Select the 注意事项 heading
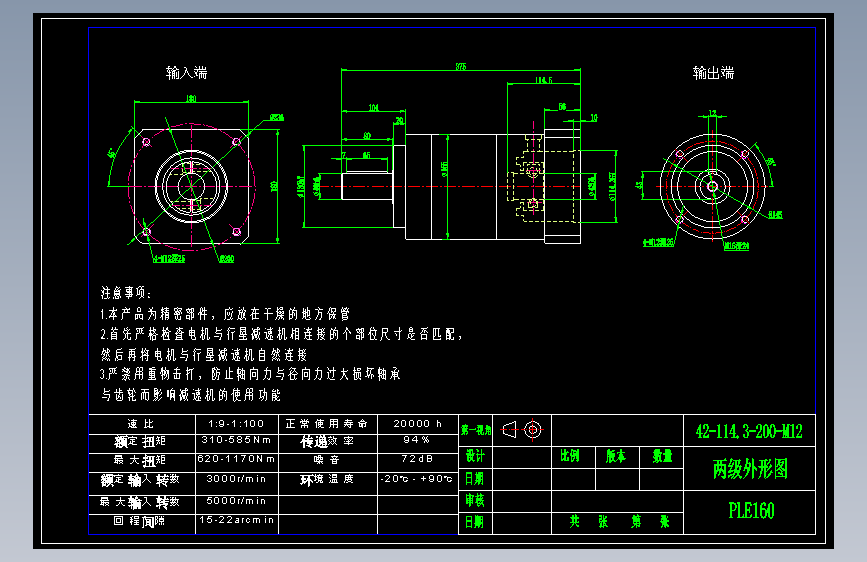Screen dimensions: 867x562 (126, 293)
